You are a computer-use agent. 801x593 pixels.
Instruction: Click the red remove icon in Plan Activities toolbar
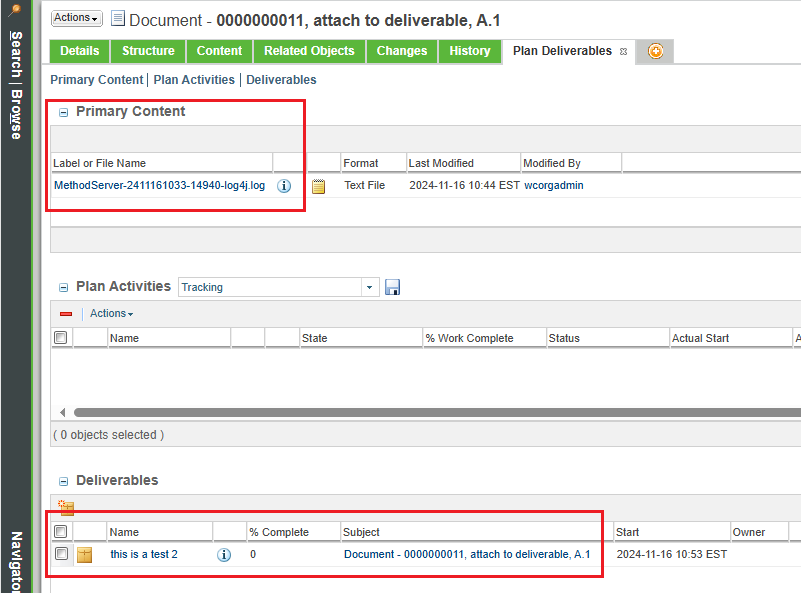65,313
